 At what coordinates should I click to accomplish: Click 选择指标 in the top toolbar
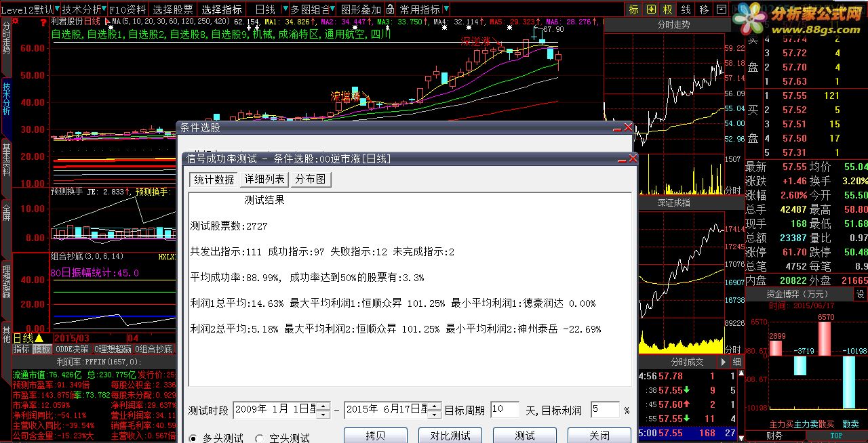pos(222,9)
